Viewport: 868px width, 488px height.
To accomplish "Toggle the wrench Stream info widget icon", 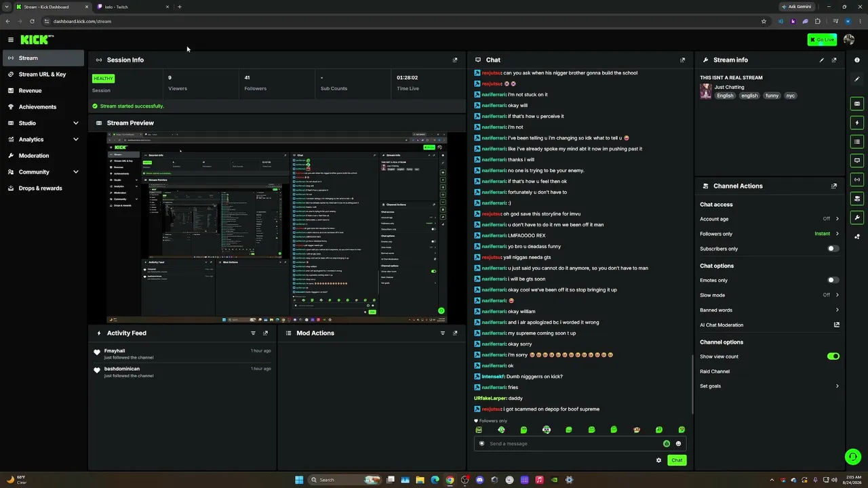I will click(x=857, y=218).
